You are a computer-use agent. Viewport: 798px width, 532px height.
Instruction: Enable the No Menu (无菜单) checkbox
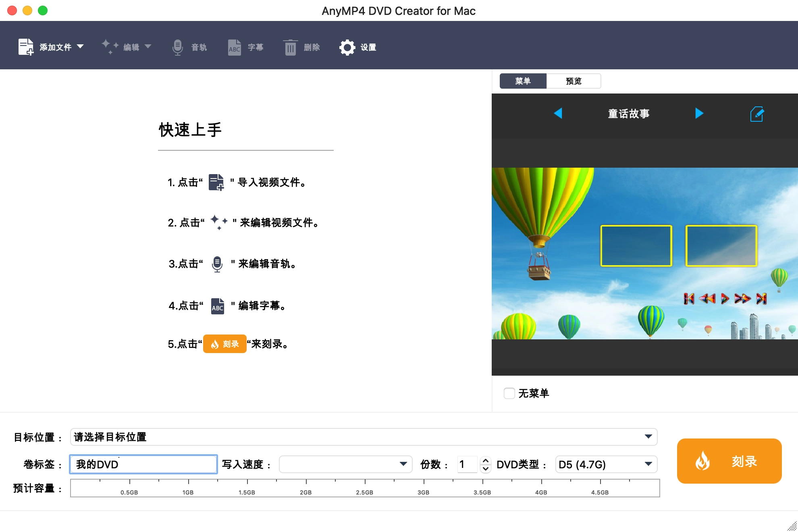[509, 393]
